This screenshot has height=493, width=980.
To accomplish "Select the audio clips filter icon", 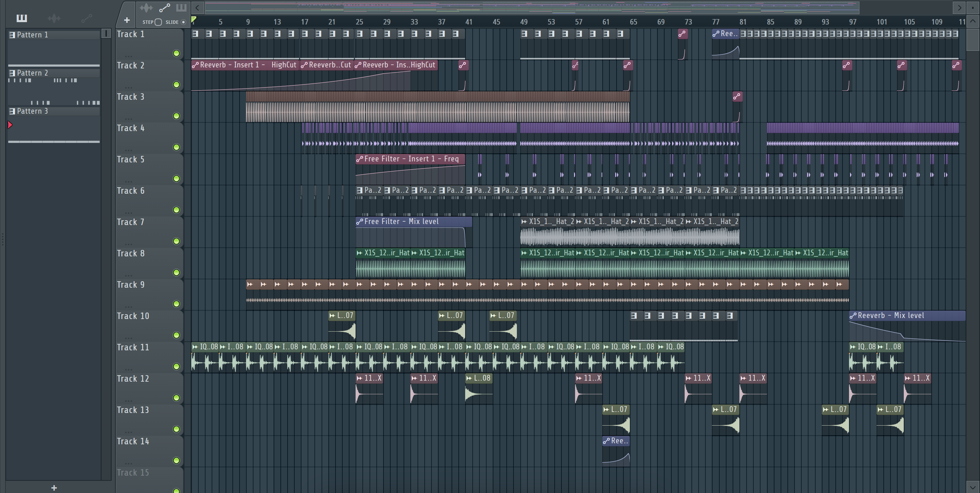I will pyautogui.click(x=54, y=18).
